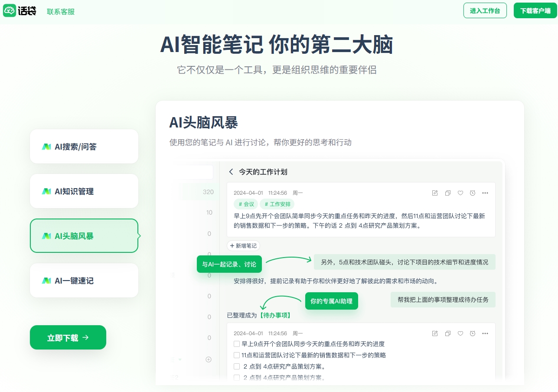
Task: Tick the 11点和运营团队讨论 to-do checkbox
Action: [237, 355]
